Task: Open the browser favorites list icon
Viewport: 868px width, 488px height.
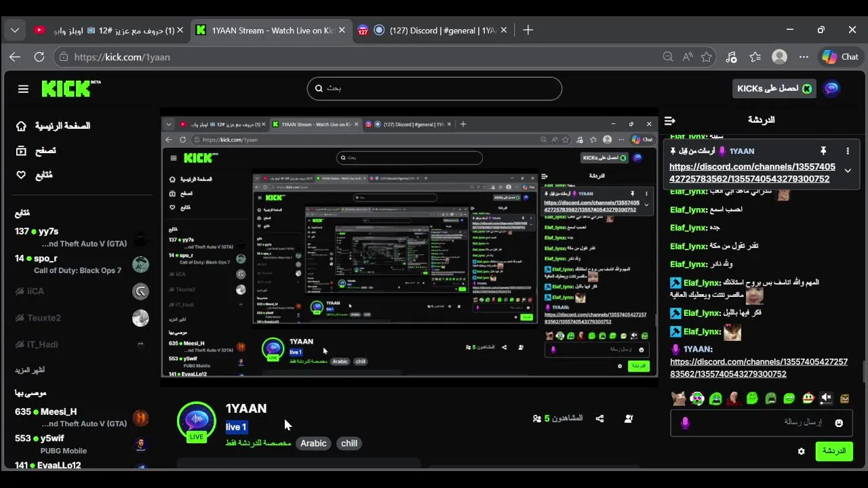Action: click(755, 57)
